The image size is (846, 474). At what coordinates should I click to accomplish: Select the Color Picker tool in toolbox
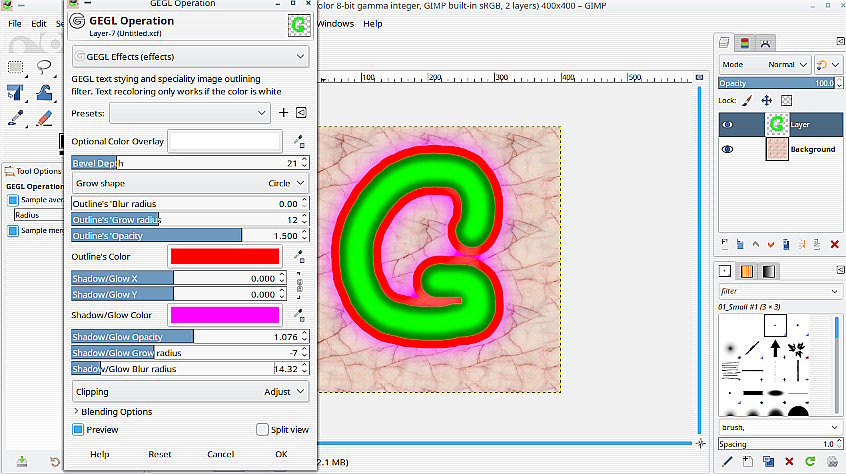point(16,118)
